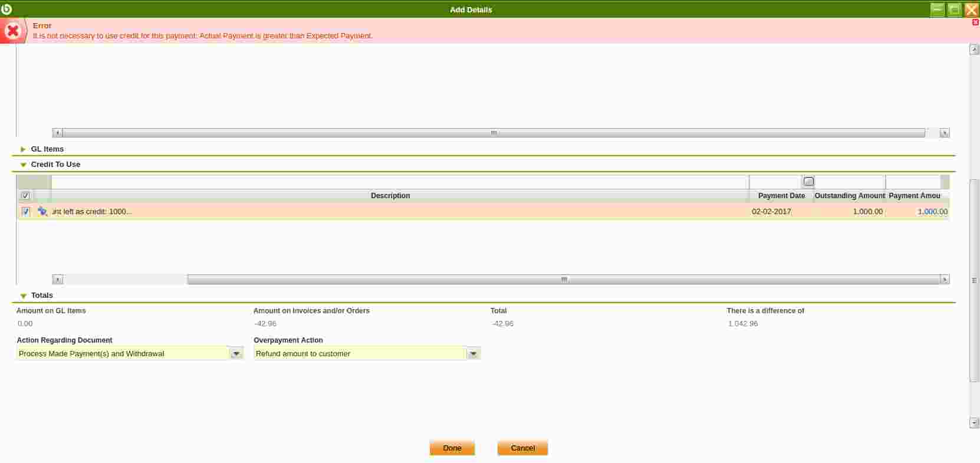This screenshot has width=980, height=463.
Task: Sort by the Payment Date column header
Action: click(x=781, y=196)
